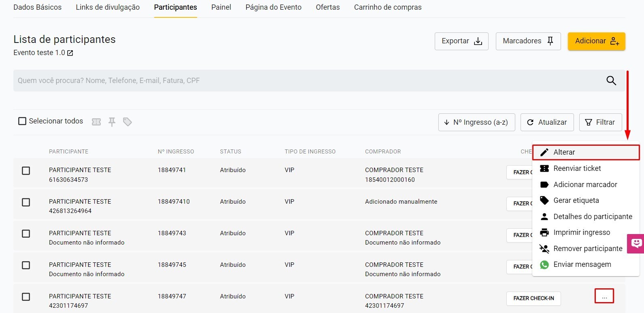644x313 pixels.
Task: Tick the Selecionar todos checkbox
Action: pos(22,121)
